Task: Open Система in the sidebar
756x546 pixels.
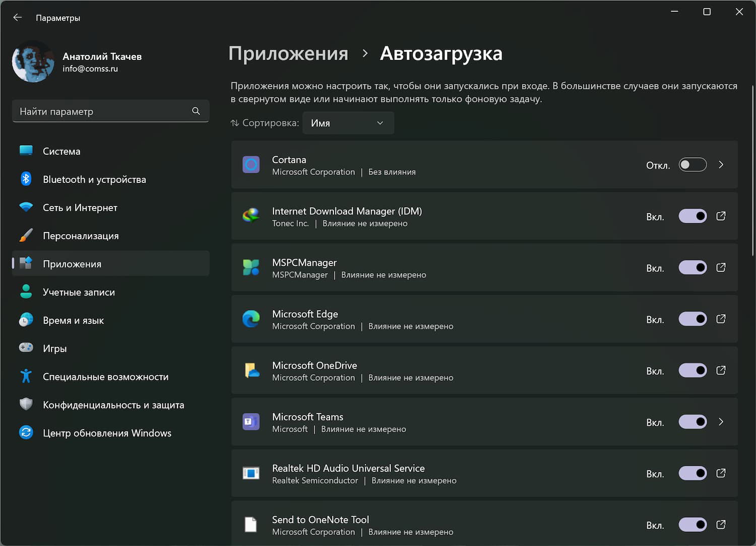Action: click(61, 151)
